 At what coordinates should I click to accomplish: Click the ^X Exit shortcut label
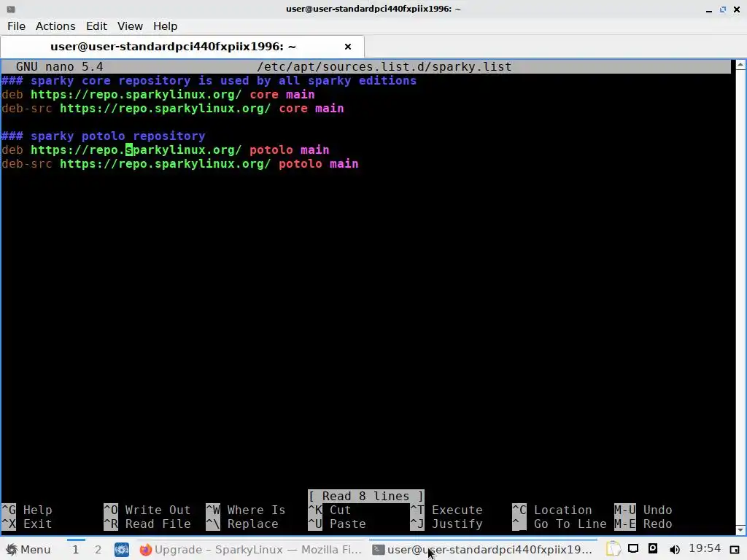point(27,524)
